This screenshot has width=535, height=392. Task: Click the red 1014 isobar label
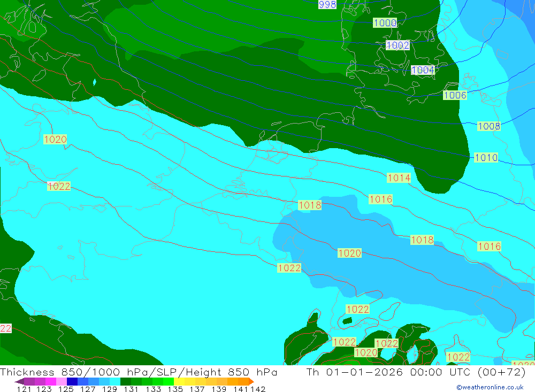coord(399,178)
